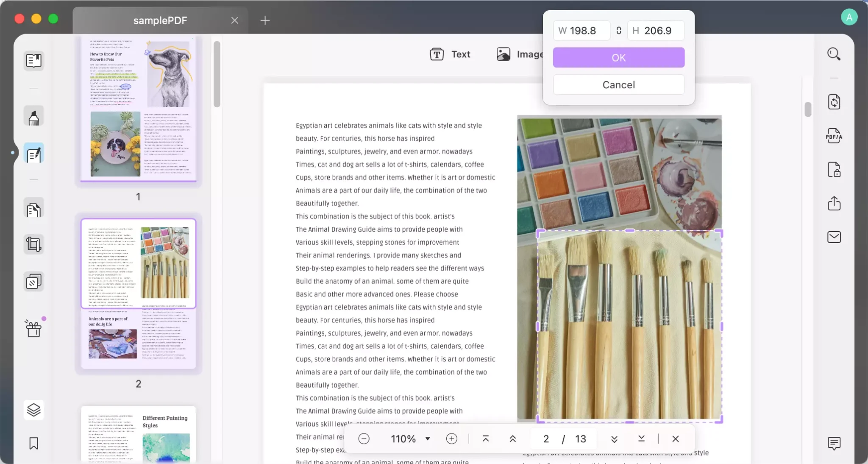
Task: Close the samplePDF tab
Action: pos(234,20)
